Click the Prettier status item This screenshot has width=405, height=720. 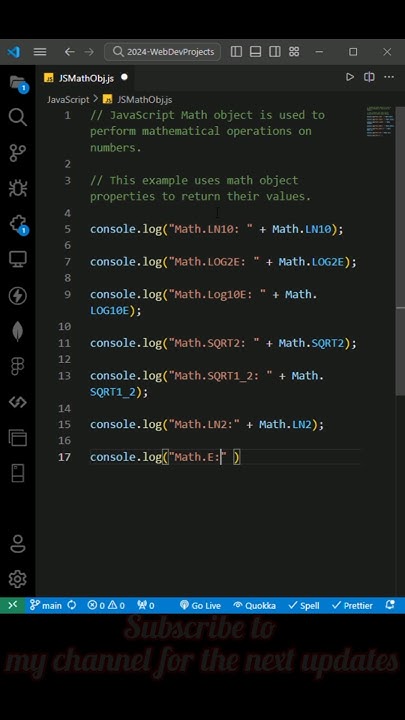[x=352, y=606]
